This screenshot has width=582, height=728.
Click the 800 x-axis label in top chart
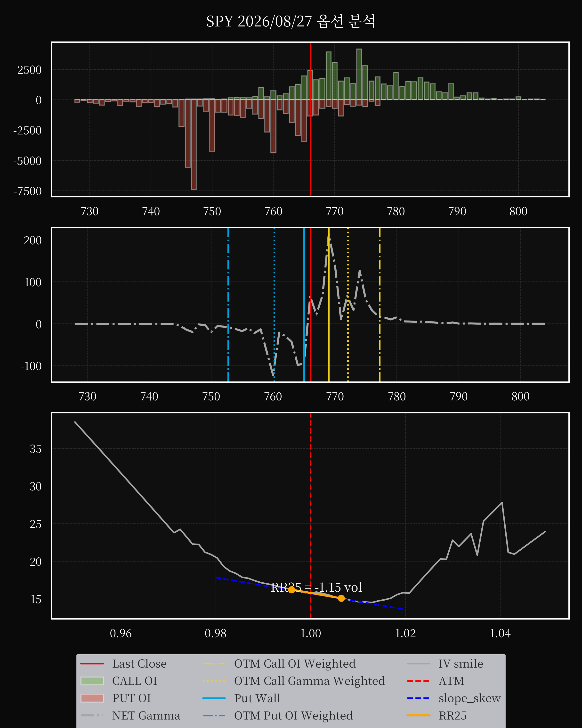518,211
